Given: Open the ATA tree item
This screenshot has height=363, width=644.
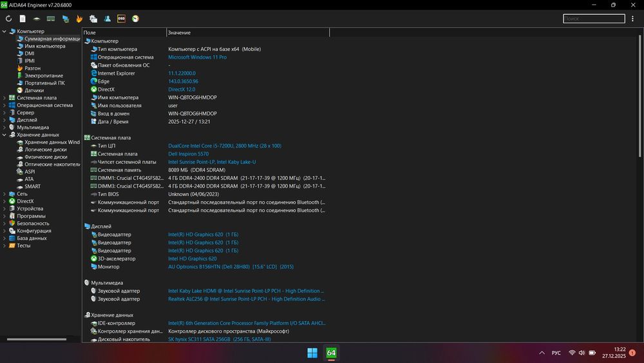Looking at the screenshot, I should (x=25, y=179).
